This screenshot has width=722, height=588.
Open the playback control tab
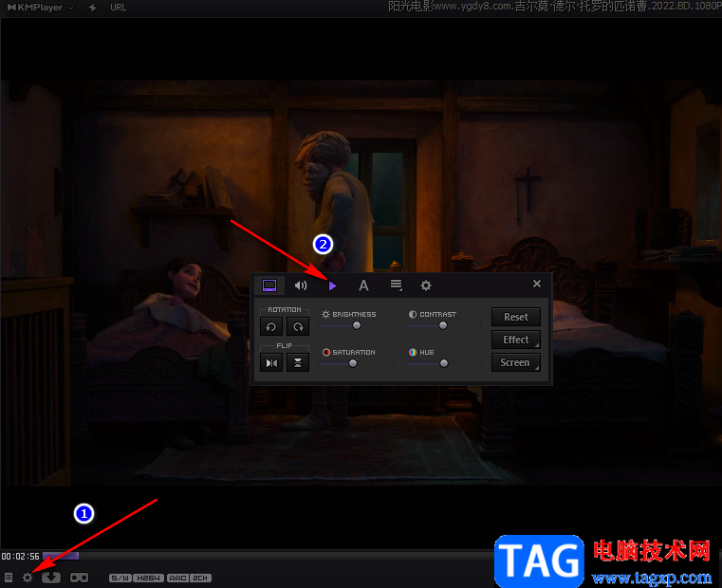tap(332, 286)
